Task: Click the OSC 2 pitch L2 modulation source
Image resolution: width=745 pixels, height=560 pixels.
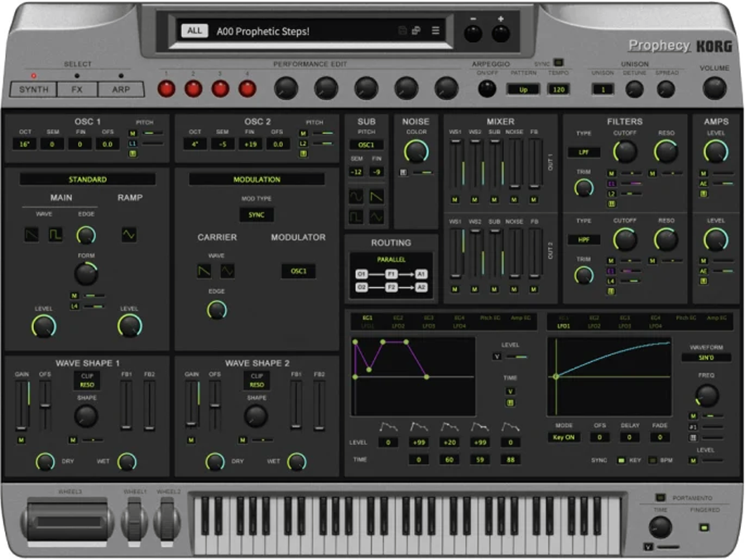Action: coord(303,143)
